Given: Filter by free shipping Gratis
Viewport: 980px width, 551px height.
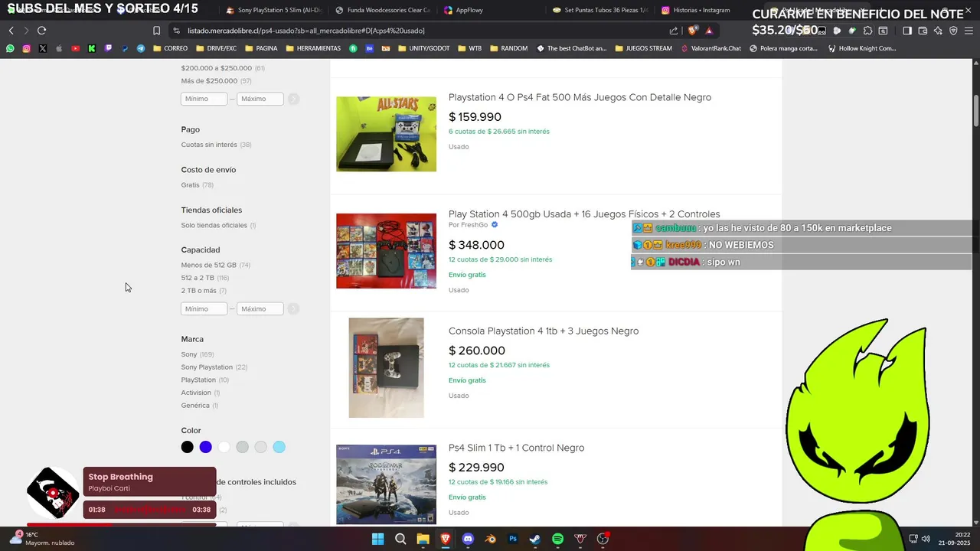Looking at the screenshot, I should (198, 185).
